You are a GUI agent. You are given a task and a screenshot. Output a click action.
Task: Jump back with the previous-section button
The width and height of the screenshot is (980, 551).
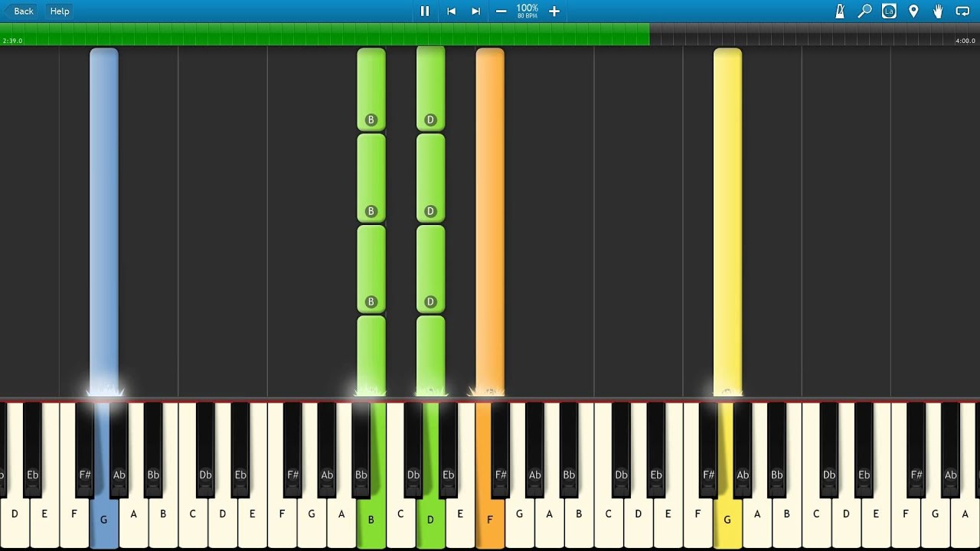coord(452,11)
